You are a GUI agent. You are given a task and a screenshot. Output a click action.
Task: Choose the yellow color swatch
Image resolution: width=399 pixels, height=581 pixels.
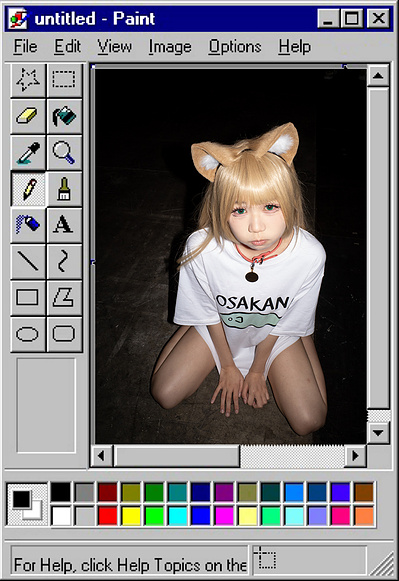(x=131, y=516)
